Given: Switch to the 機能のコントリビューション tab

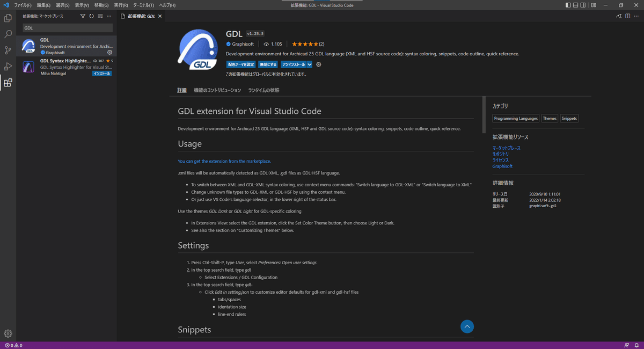Looking at the screenshot, I should [217, 90].
